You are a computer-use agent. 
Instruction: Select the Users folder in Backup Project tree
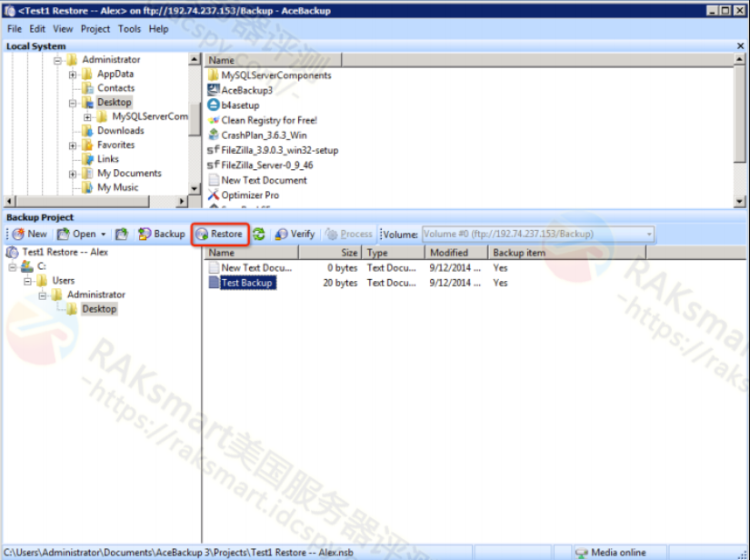tap(63, 281)
